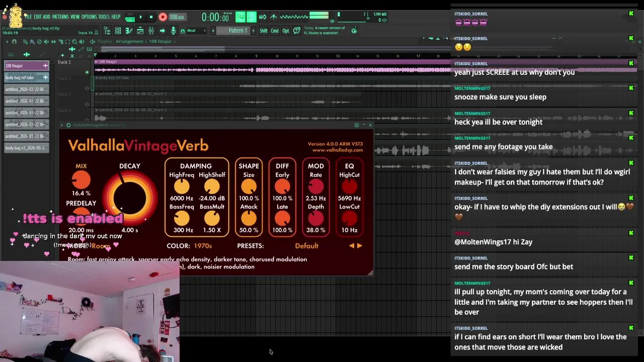This screenshot has height=362, width=644.
Task: Open the Pattern 1 selector
Action: pyautogui.click(x=233, y=31)
